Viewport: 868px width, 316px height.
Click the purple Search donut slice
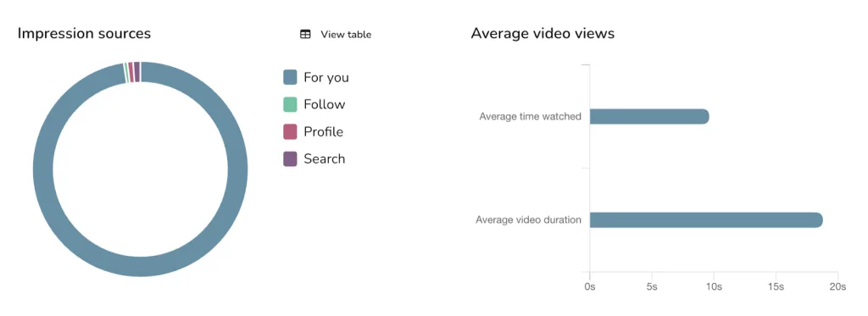point(137,72)
